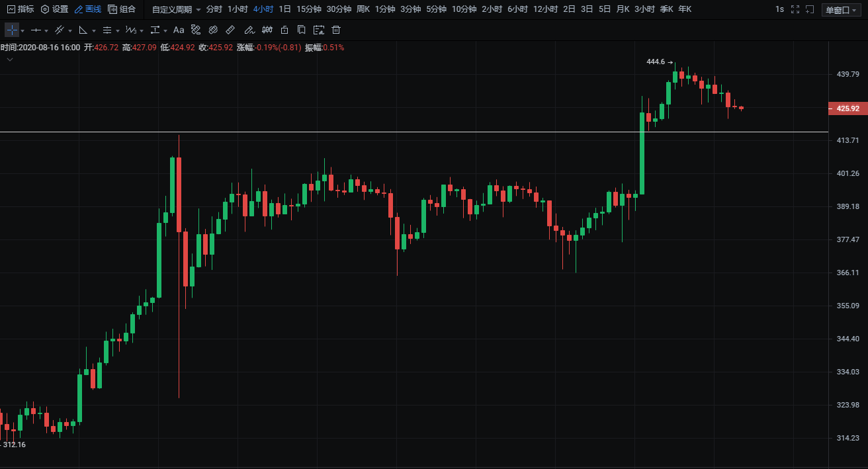This screenshot has height=469, width=868.
Task: Toggle the 画线 drawing toolbar
Action: pyautogui.click(x=88, y=9)
